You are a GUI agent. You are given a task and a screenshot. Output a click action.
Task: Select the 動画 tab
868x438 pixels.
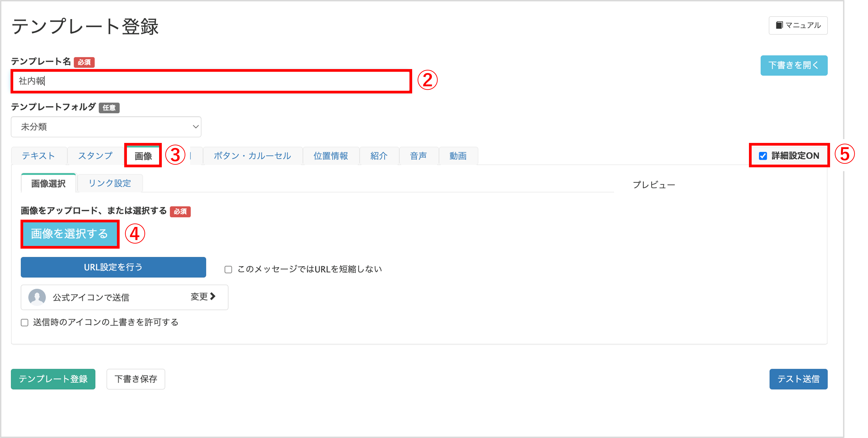(458, 156)
